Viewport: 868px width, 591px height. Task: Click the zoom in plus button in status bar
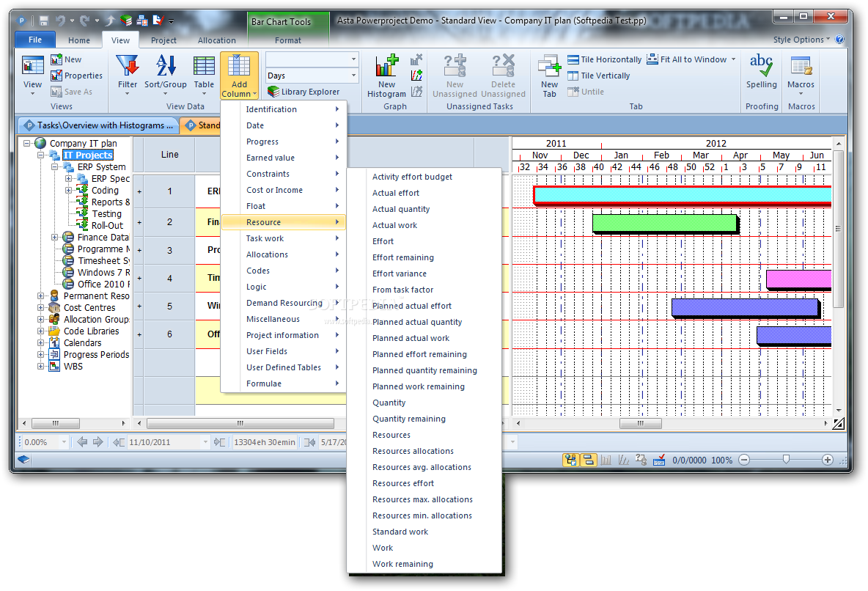[827, 460]
